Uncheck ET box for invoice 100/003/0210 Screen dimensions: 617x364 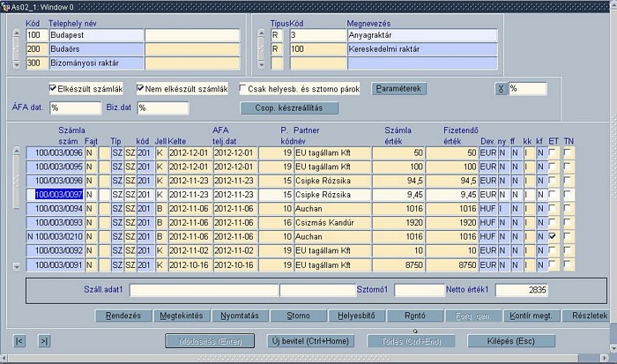553,236
